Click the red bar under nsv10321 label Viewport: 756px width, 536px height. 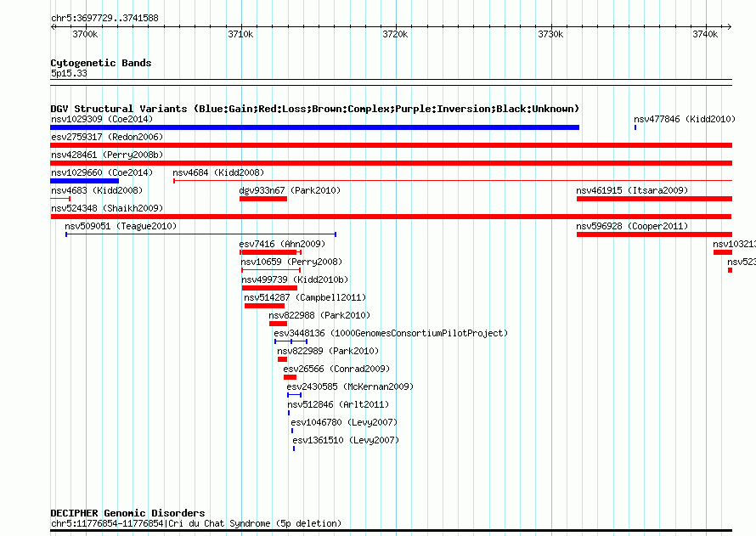723,252
